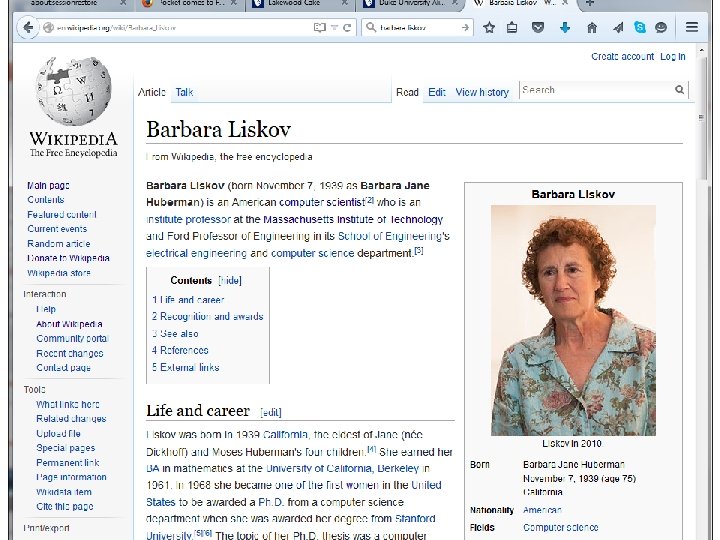The image size is (720, 540).
Task: Open the address bar history dropdown arrow
Action: click(334, 28)
